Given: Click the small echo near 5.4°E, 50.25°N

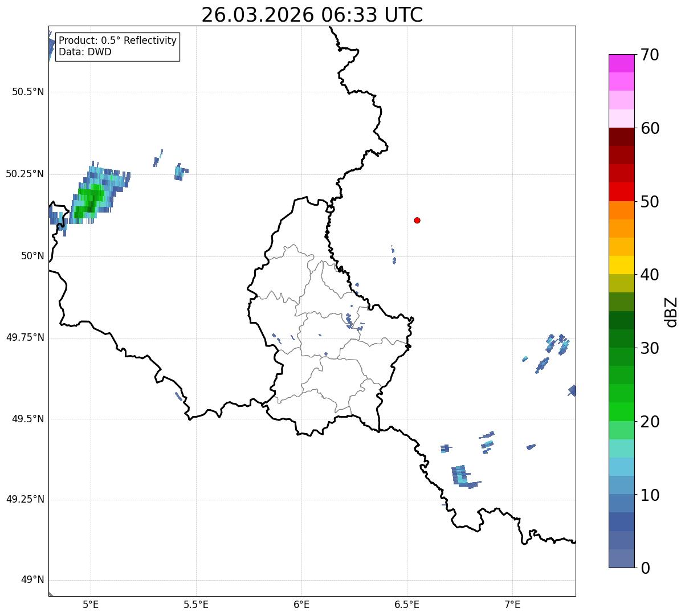Looking at the screenshot, I should [180, 172].
